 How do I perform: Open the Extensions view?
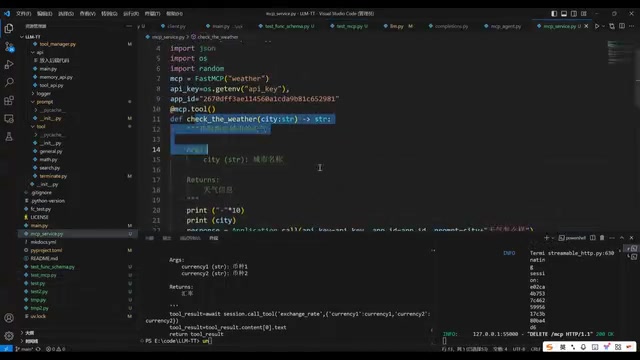click(x=9, y=100)
